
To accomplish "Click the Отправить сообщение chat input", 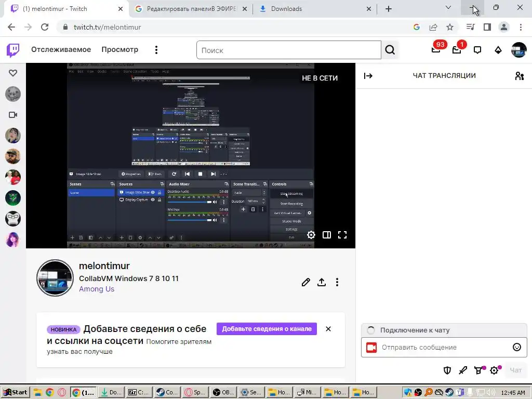I will [x=444, y=347].
